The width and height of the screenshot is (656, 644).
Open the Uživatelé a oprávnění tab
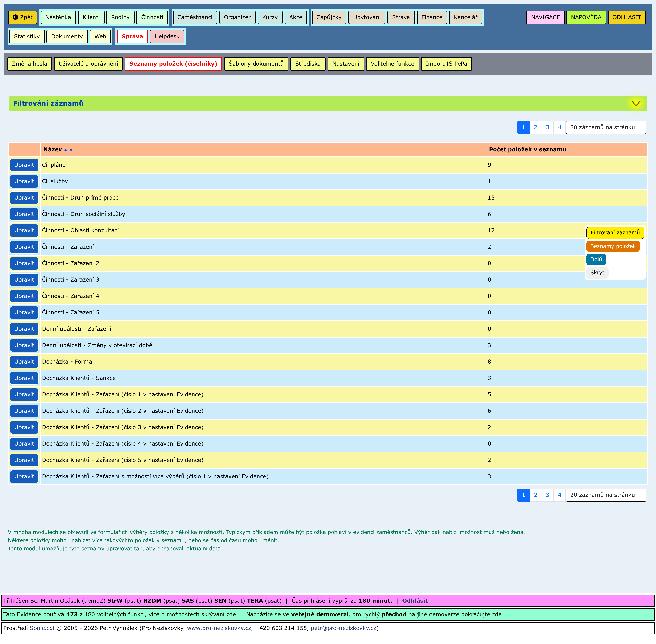[88, 64]
